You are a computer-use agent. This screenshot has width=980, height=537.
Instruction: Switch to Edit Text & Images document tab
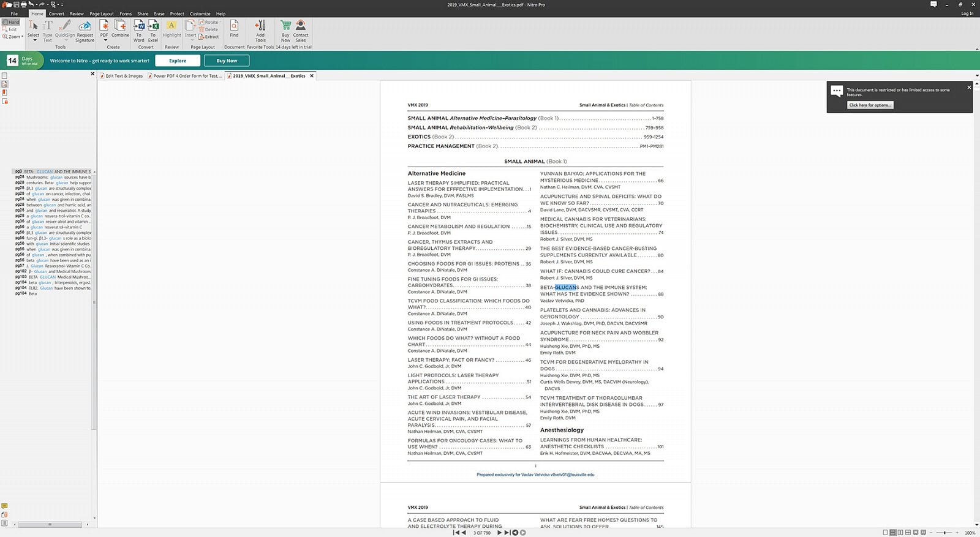[121, 76]
